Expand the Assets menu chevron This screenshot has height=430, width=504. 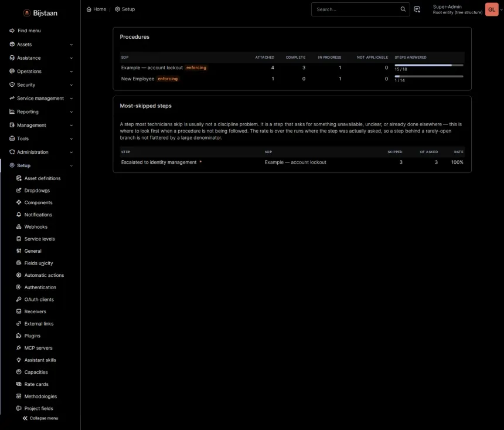pyautogui.click(x=71, y=45)
